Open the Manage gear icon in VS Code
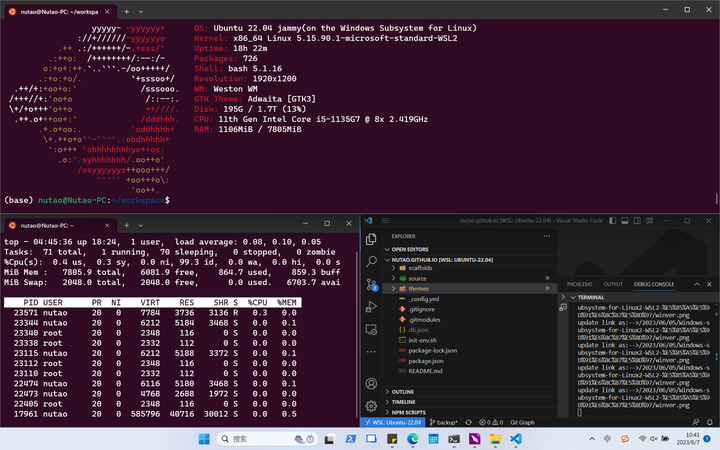 pos(371,406)
